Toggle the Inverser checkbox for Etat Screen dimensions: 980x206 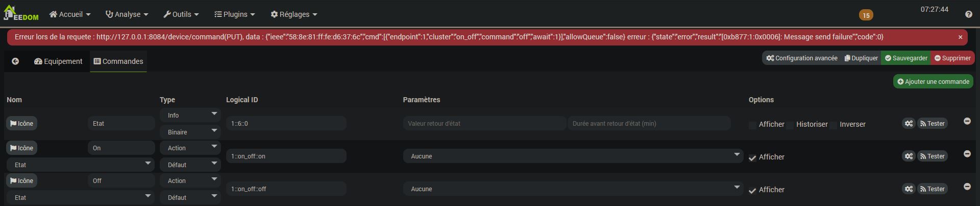pos(834,125)
